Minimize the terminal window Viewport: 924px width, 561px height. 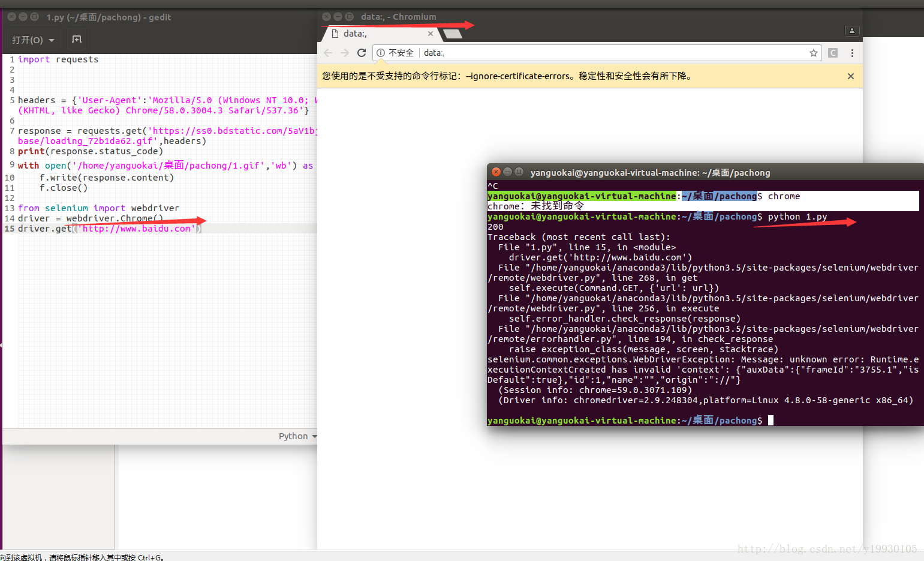click(x=507, y=172)
